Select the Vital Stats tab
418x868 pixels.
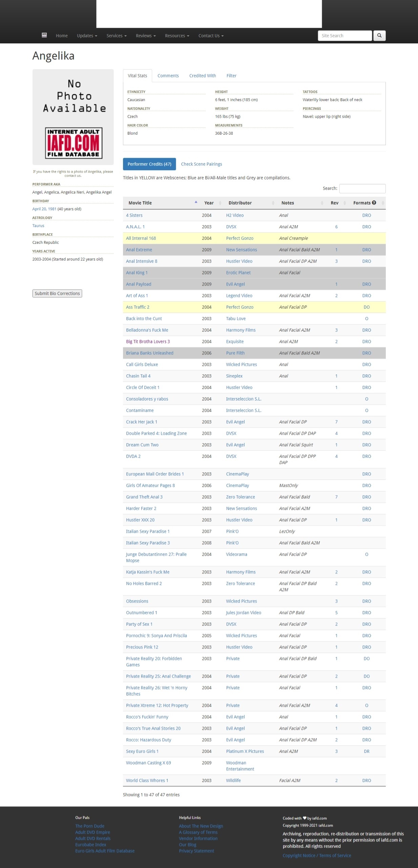tap(137, 76)
